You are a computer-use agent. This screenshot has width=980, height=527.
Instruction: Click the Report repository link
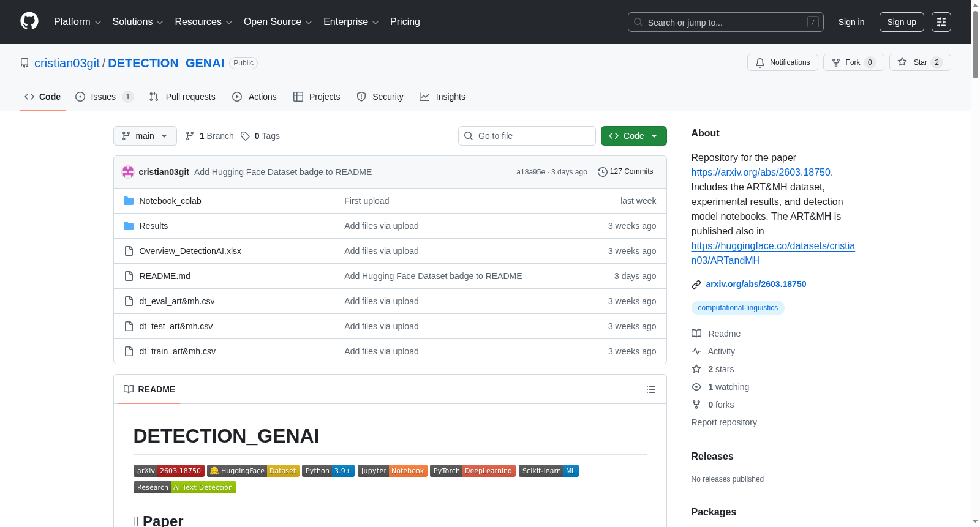point(724,422)
